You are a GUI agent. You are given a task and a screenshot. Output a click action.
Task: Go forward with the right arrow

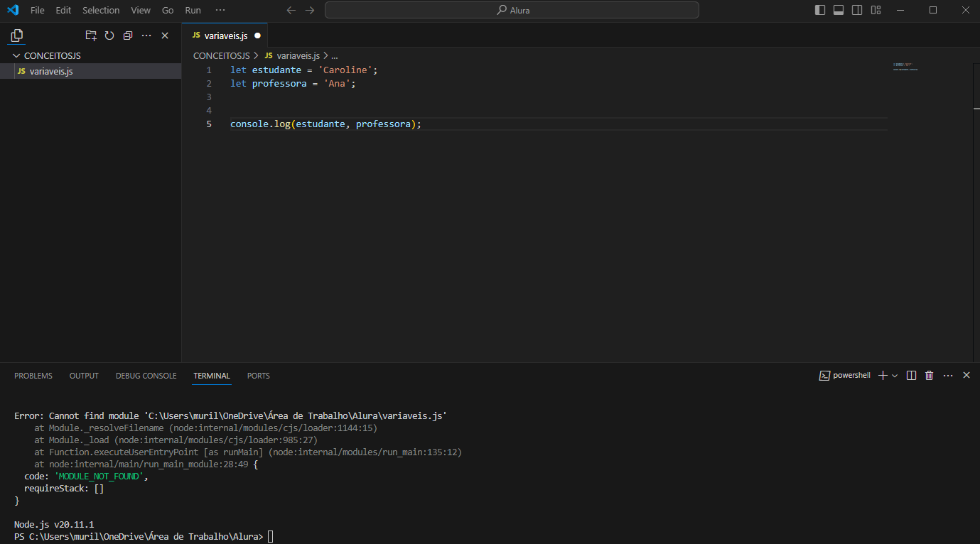pos(310,10)
